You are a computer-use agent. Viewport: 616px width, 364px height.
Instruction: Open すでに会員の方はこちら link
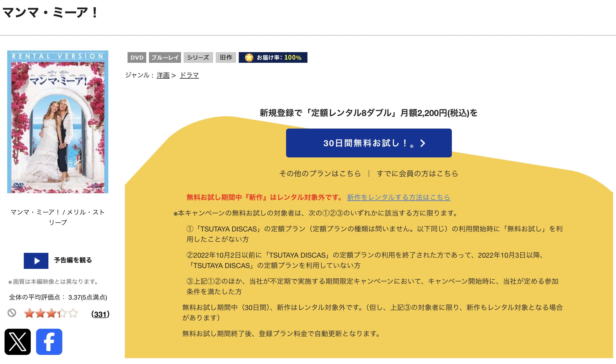[417, 173]
